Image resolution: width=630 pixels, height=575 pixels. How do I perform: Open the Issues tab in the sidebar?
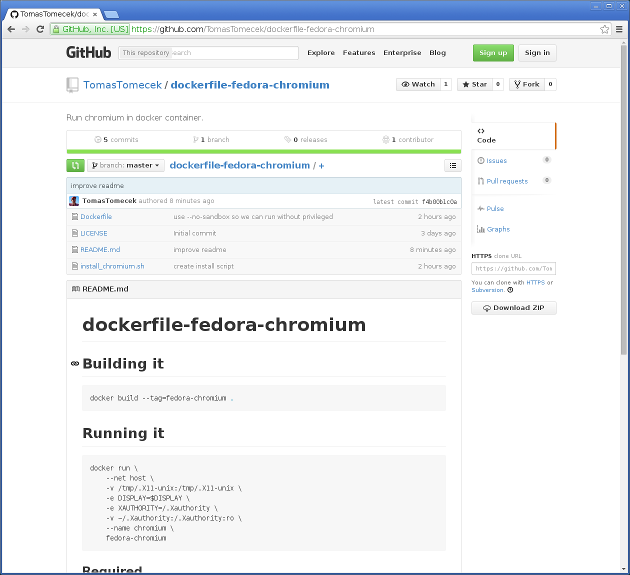tap(496, 161)
